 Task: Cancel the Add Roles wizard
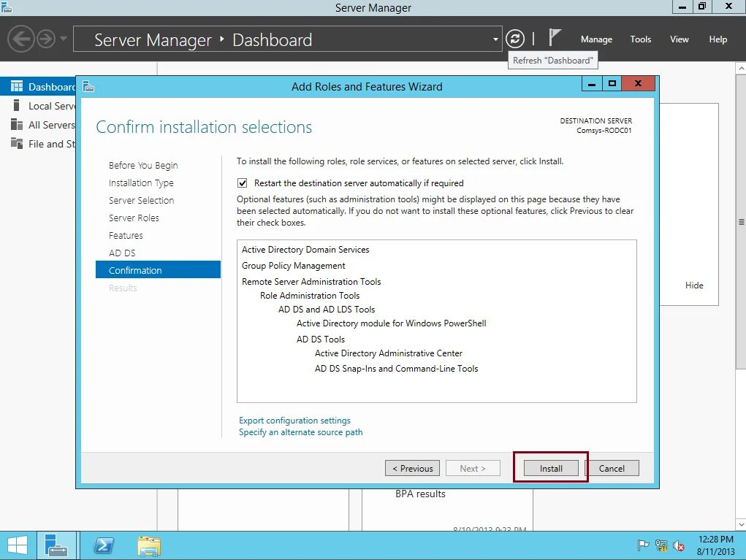612,468
